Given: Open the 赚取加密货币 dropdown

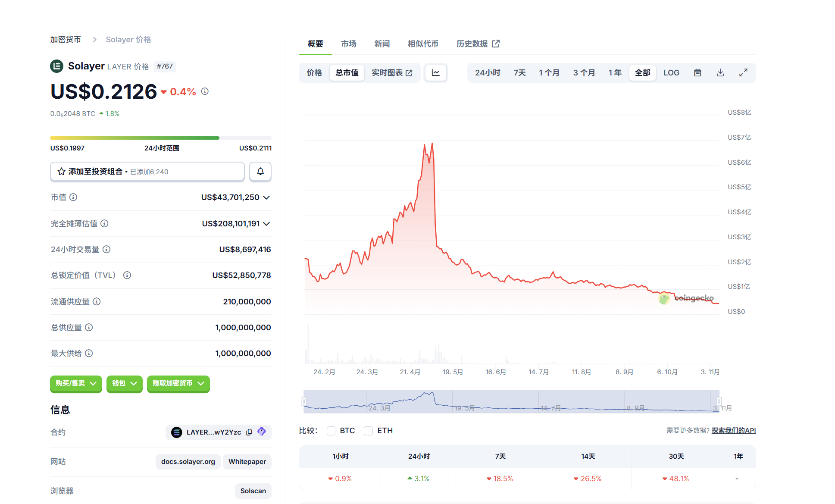Looking at the screenshot, I should point(178,383).
